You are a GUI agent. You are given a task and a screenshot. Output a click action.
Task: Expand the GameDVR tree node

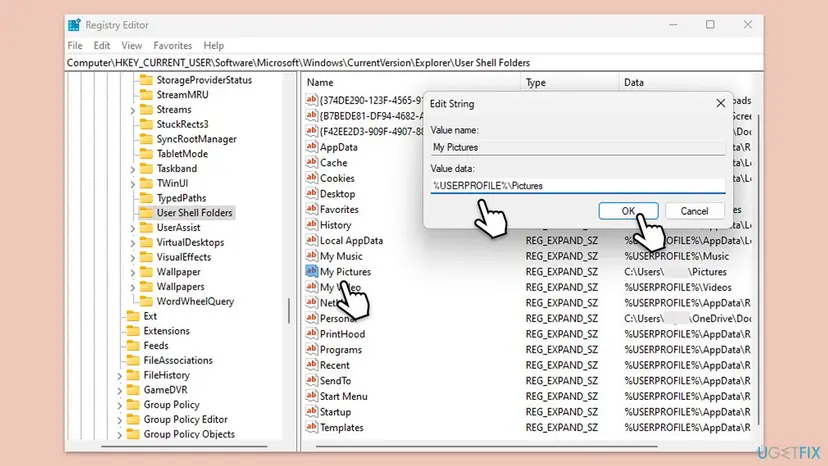tap(119, 390)
